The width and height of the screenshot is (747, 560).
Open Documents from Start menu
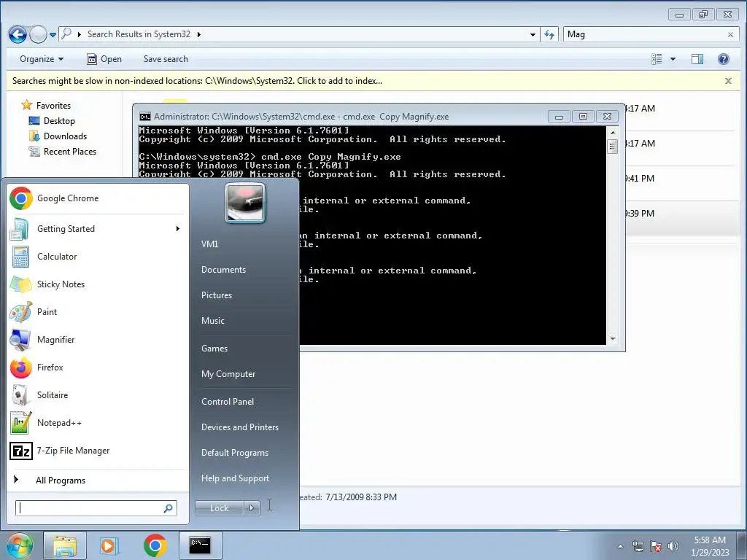pyautogui.click(x=223, y=270)
